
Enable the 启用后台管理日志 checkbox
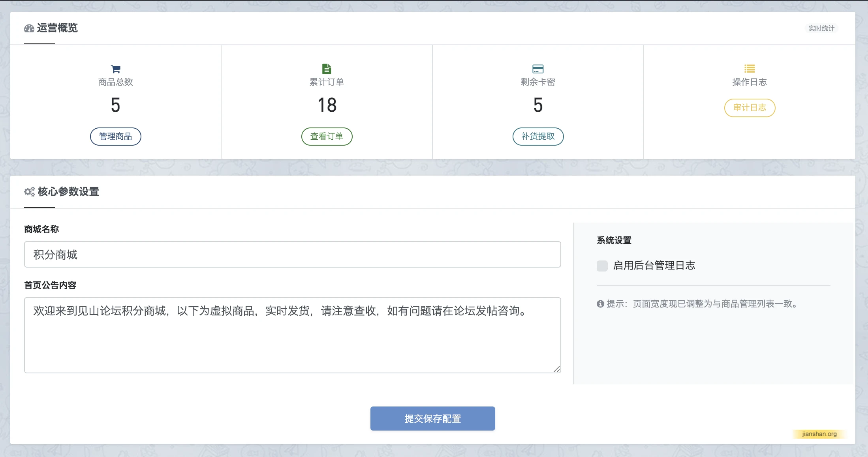[602, 266]
